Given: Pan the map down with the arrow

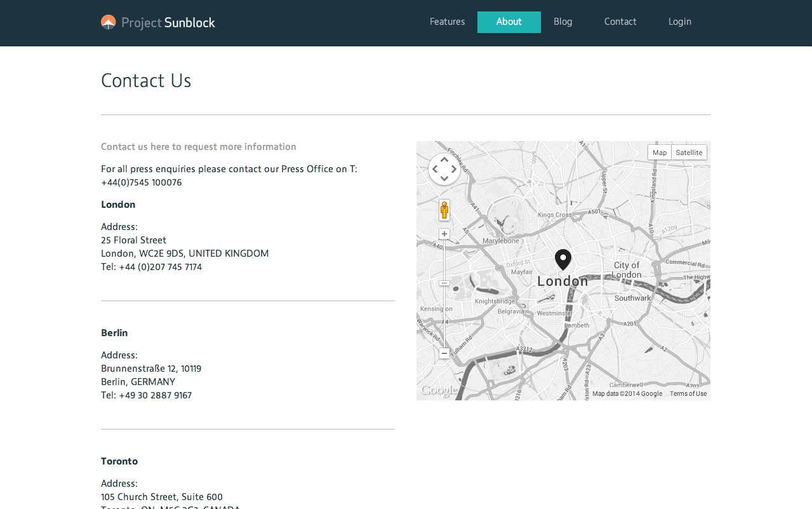Looking at the screenshot, I should (x=444, y=179).
